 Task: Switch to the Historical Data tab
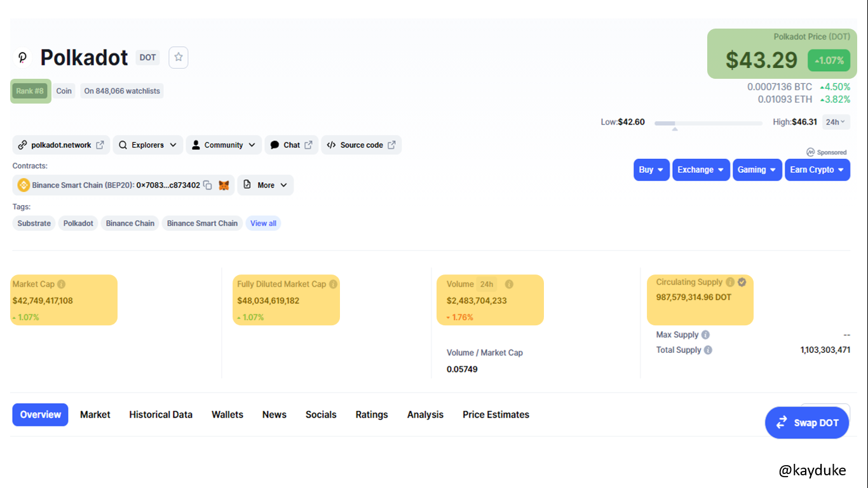(161, 414)
